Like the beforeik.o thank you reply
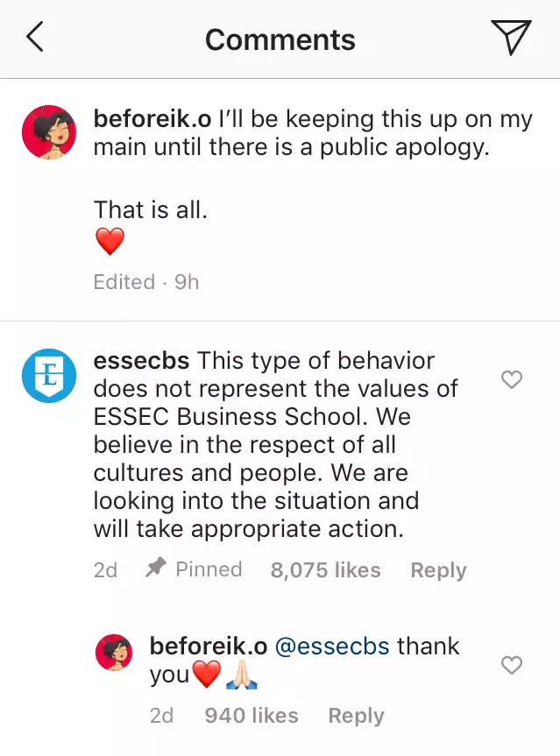The height and width of the screenshot is (756, 560). (511, 665)
